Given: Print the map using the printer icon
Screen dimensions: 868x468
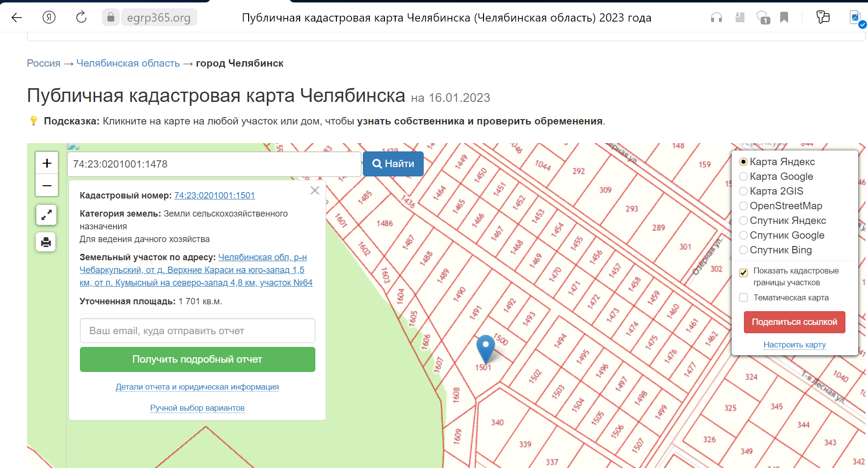Looking at the screenshot, I should point(46,242).
